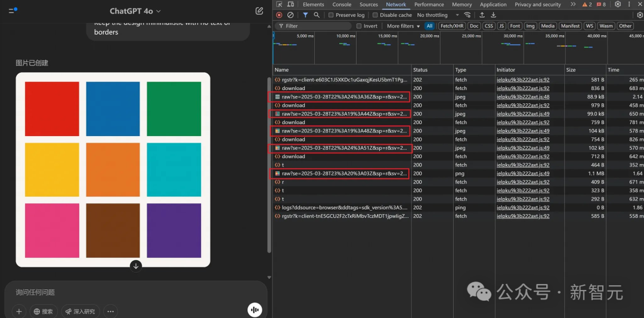Filter requests by Fetch/XHR
Screen dimensions: 644x318
tap(452, 26)
